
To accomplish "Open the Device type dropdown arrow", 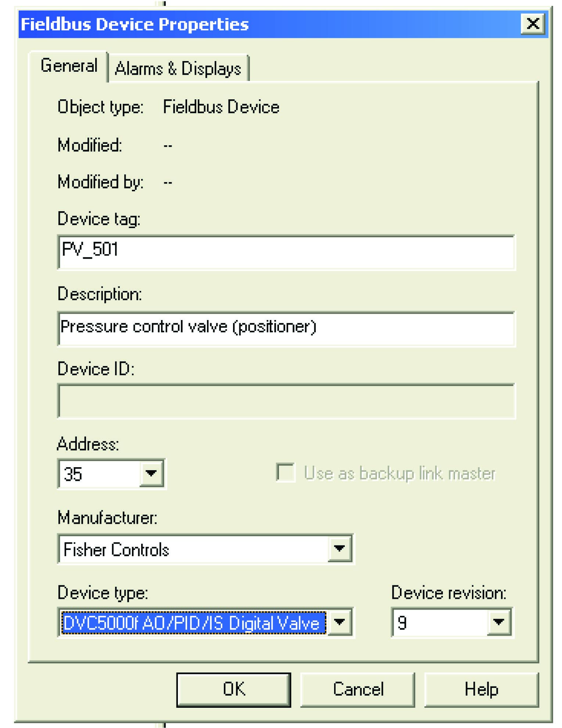I will pyautogui.click(x=340, y=622).
